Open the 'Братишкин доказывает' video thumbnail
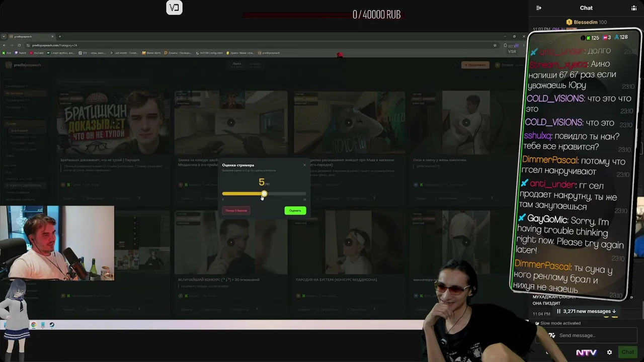The width and height of the screenshot is (644, 362). [113, 122]
